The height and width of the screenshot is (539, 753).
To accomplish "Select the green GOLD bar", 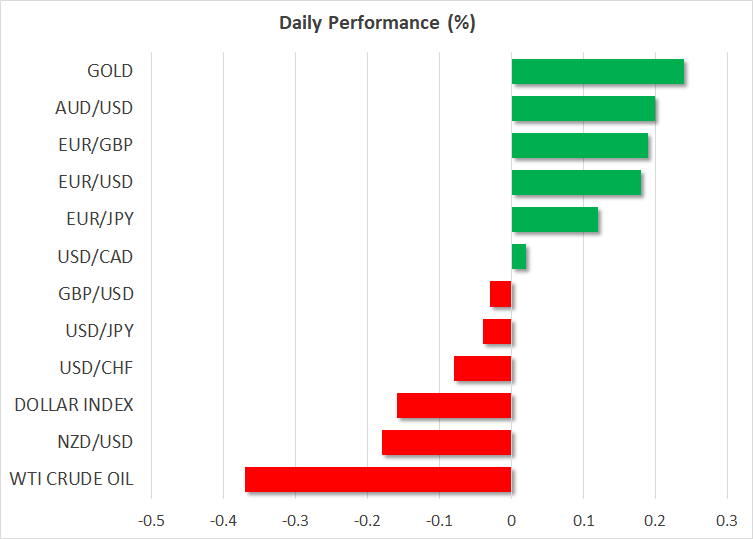I will coord(597,71).
